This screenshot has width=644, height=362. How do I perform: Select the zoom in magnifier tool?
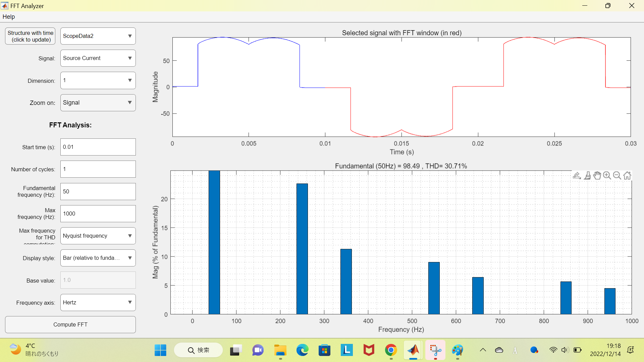607,176
